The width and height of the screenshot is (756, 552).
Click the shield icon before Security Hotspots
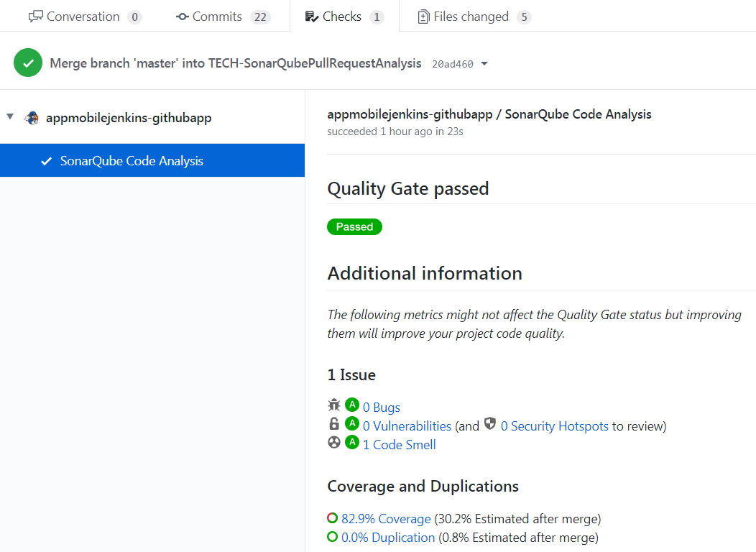(489, 423)
